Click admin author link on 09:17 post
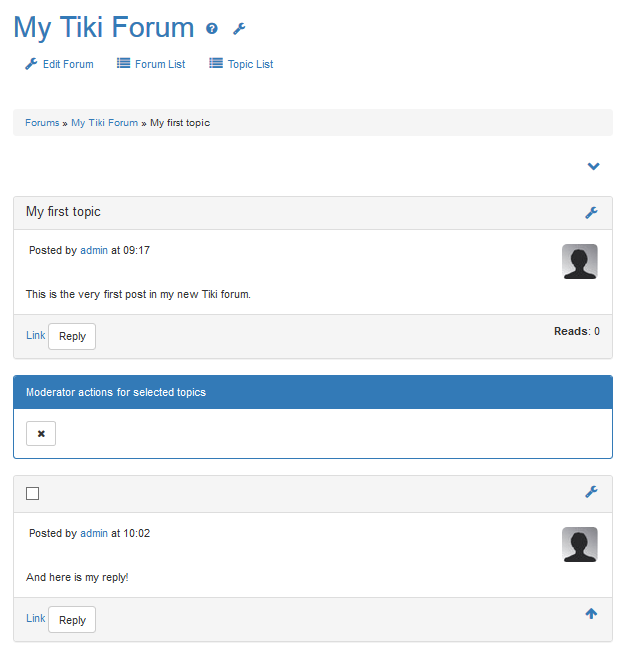This screenshot has width=632, height=663. [94, 250]
